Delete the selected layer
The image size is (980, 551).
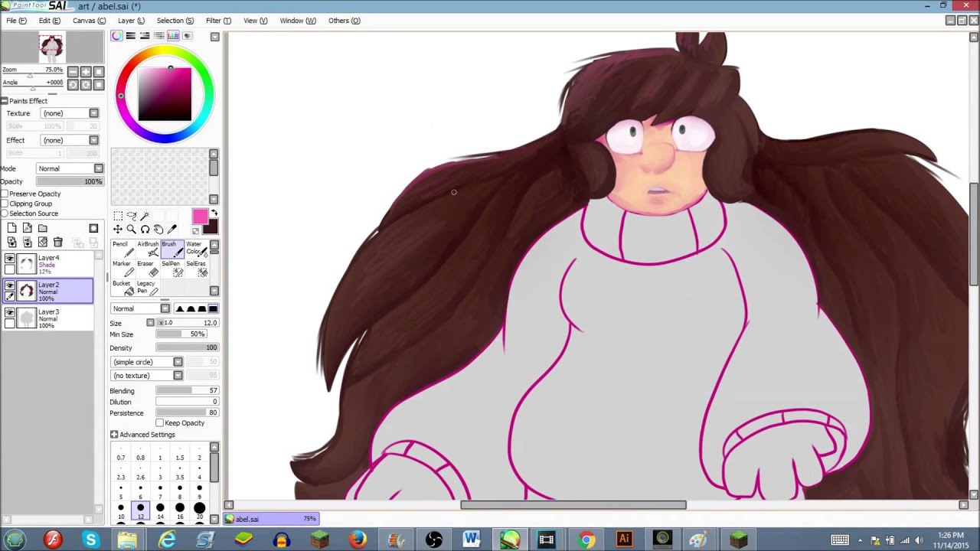(58, 243)
